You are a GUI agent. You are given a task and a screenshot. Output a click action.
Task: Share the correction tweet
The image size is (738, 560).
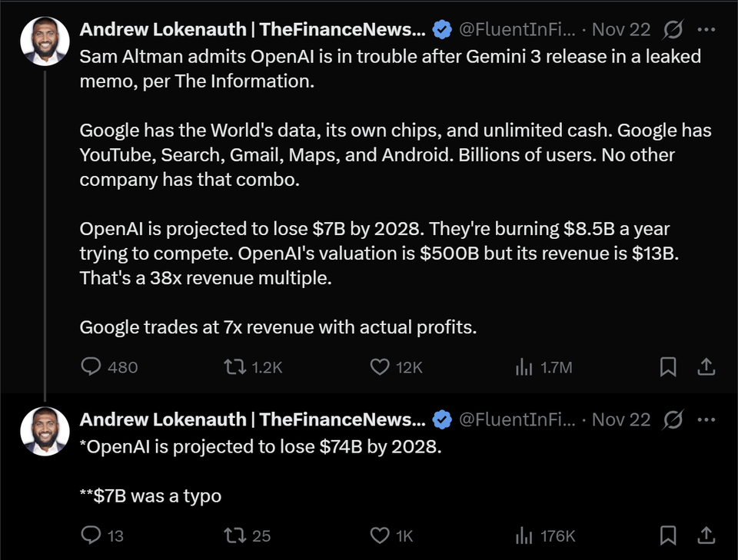tap(706, 535)
